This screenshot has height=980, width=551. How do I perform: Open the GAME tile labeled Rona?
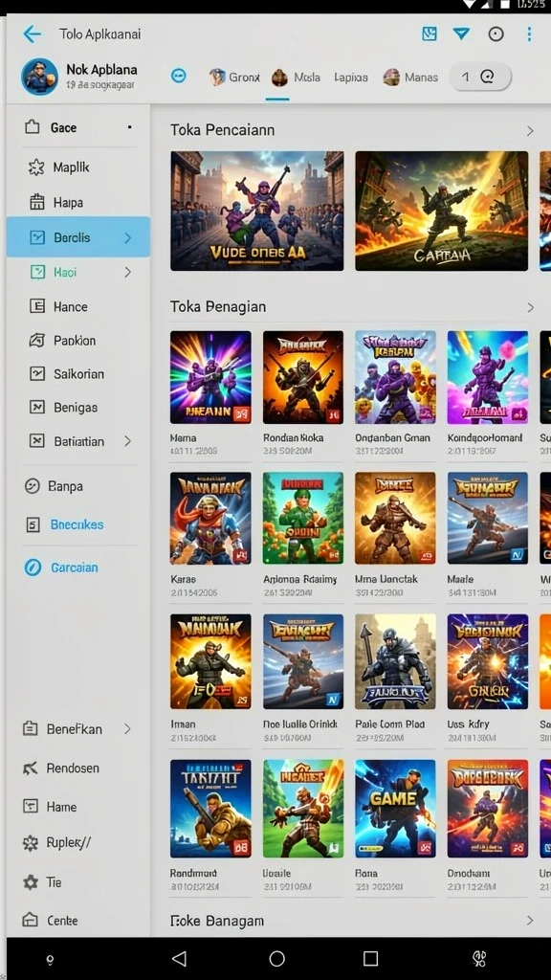click(395, 808)
